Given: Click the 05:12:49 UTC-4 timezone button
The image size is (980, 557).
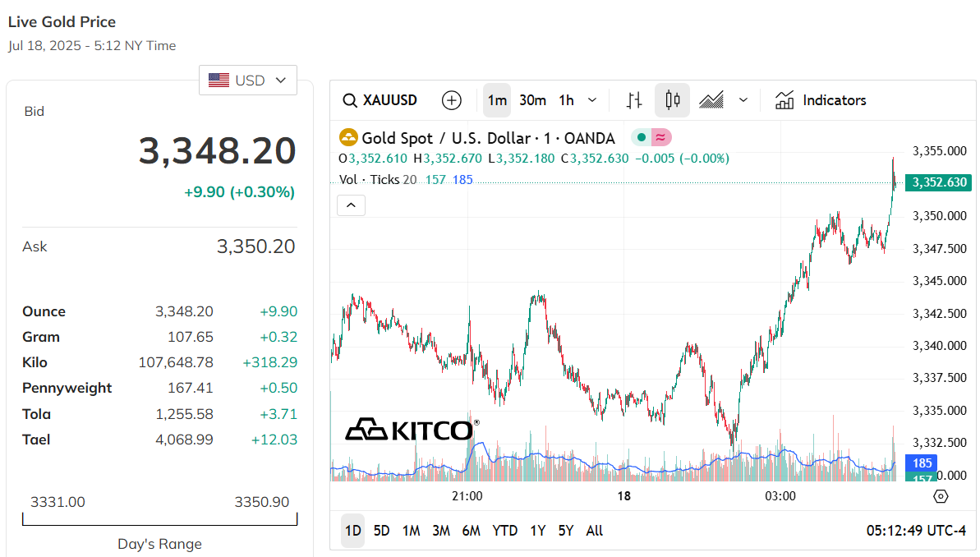Looking at the screenshot, I should click(916, 531).
